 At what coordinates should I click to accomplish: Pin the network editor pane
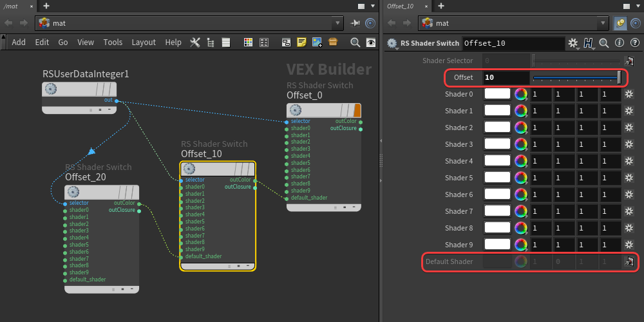pos(355,23)
